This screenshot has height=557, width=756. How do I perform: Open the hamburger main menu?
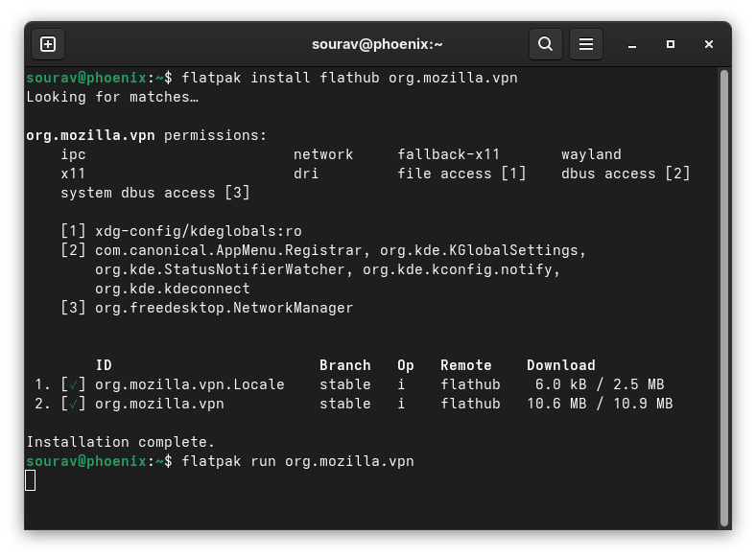[586, 44]
